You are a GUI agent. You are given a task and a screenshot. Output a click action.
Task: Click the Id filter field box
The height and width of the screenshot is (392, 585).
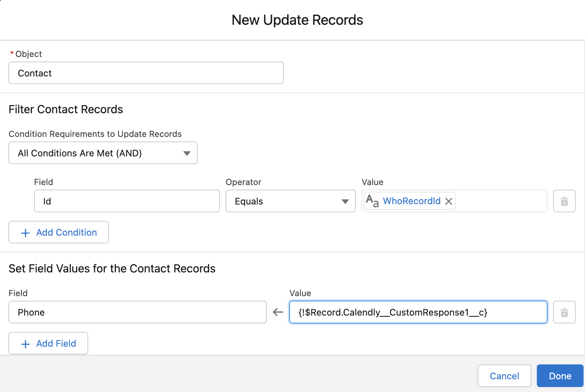[x=127, y=201]
